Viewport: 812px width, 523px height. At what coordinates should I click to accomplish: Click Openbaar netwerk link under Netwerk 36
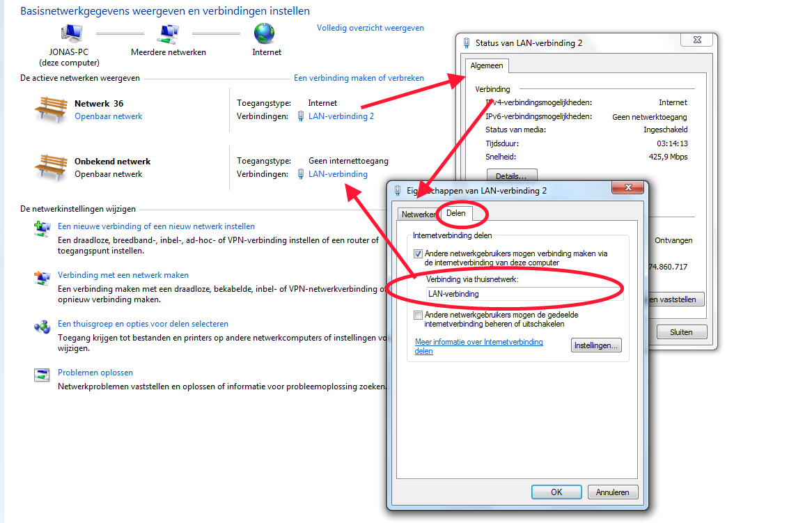(x=108, y=116)
